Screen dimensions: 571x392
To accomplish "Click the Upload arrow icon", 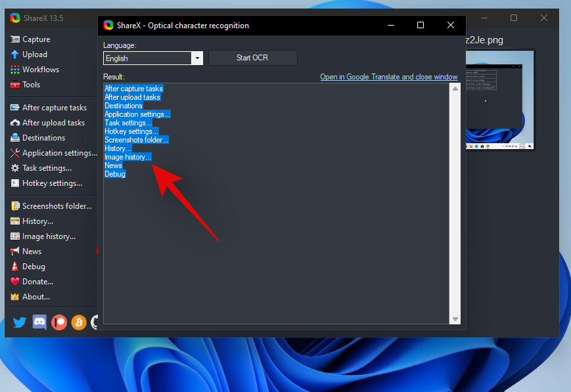I will [x=15, y=54].
